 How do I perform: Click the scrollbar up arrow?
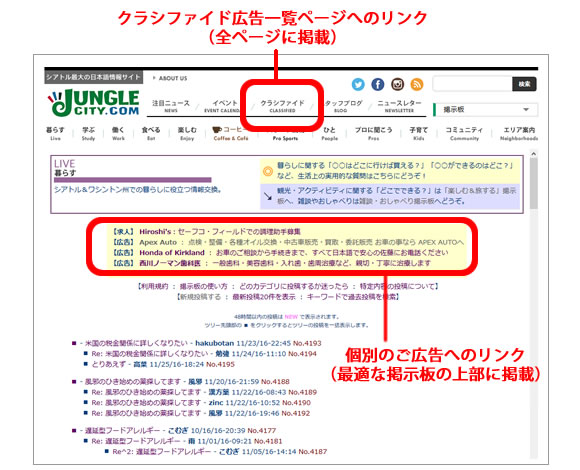(533, 153)
